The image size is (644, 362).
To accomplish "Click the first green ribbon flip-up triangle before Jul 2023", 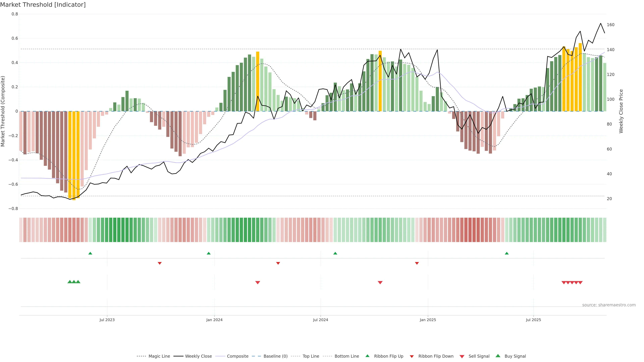I will tap(90, 253).
